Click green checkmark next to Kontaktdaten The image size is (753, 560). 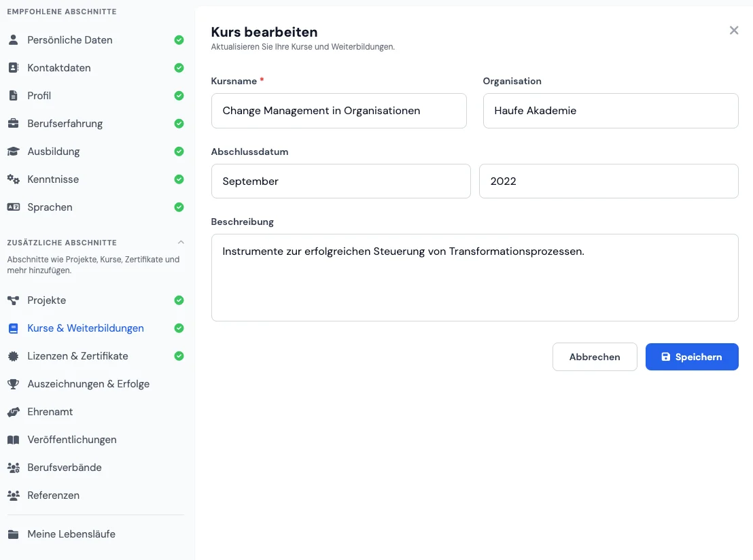pyautogui.click(x=179, y=68)
